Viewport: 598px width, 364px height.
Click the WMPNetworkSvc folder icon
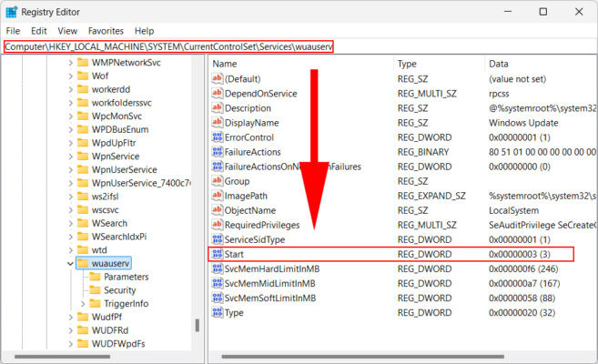83,62
